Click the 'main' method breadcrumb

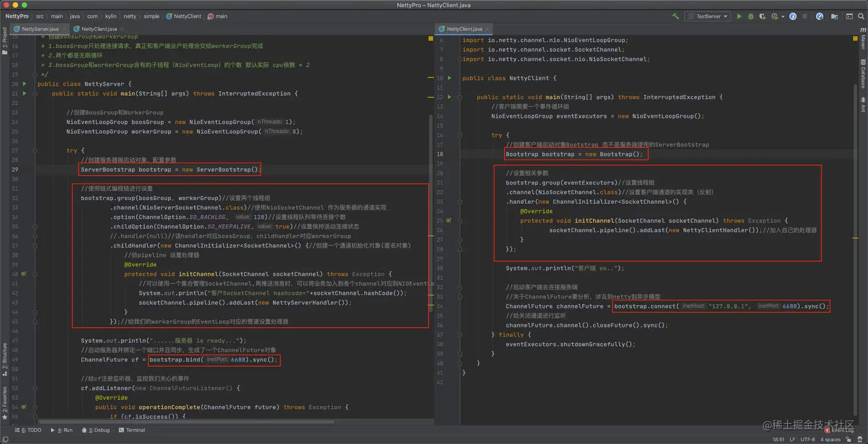[x=218, y=17]
